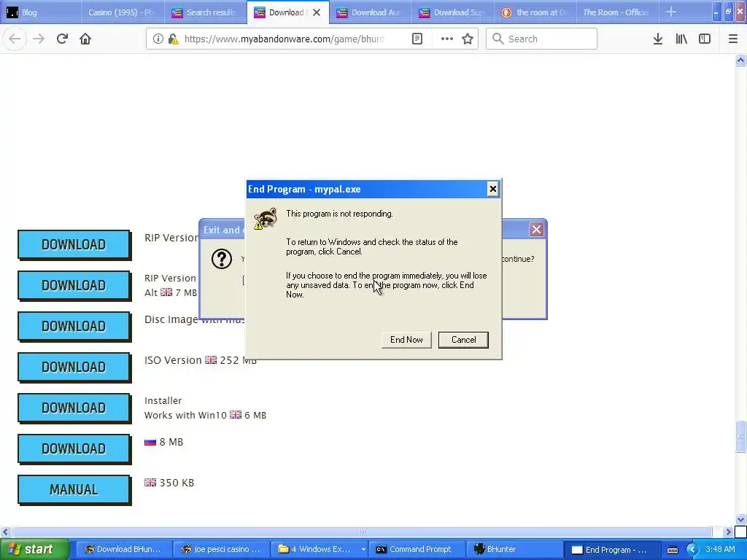Switch to BHunter taskbar button
Screen dimensions: 747x560
pyautogui.click(x=514, y=549)
